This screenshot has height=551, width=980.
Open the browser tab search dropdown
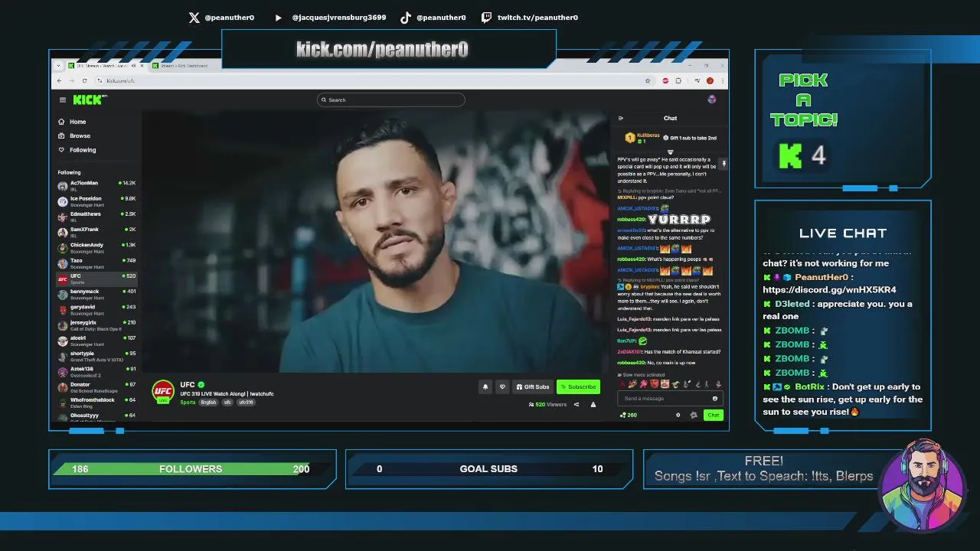[60, 65]
